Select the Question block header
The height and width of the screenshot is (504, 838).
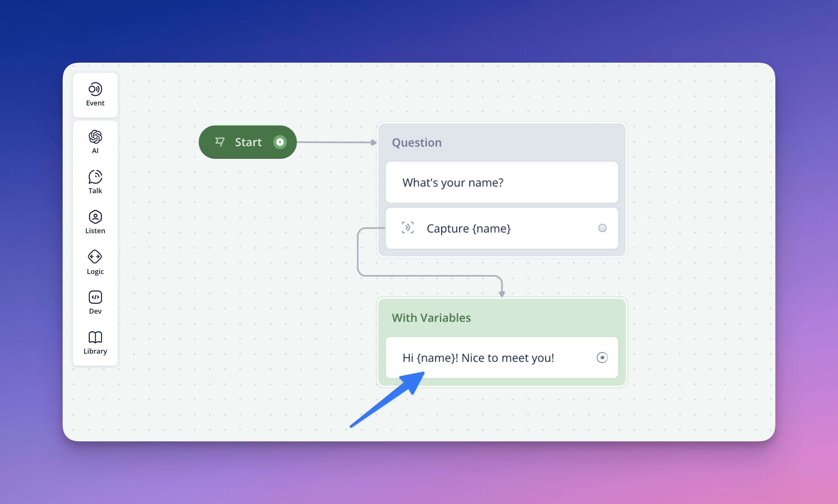click(x=417, y=143)
